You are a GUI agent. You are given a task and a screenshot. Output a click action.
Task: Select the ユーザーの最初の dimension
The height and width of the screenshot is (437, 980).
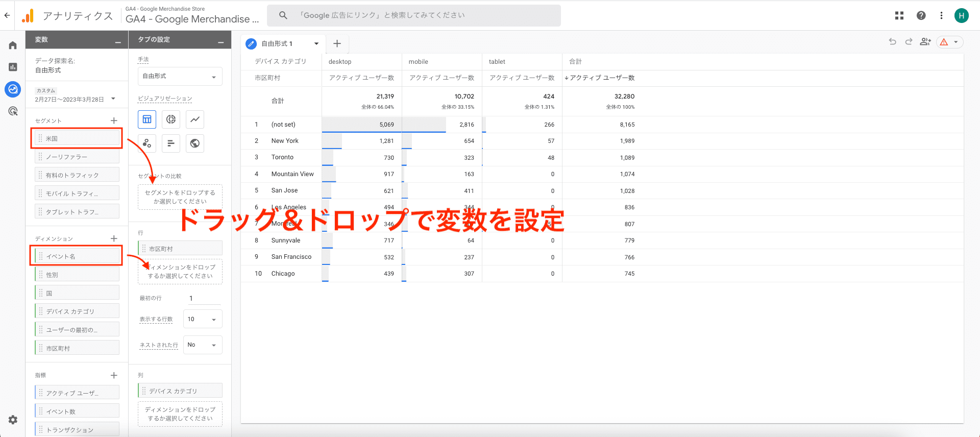point(77,330)
